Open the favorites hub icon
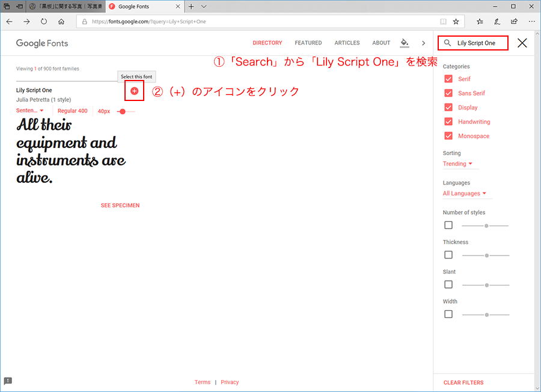541x392 pixels. click(480, 22)
